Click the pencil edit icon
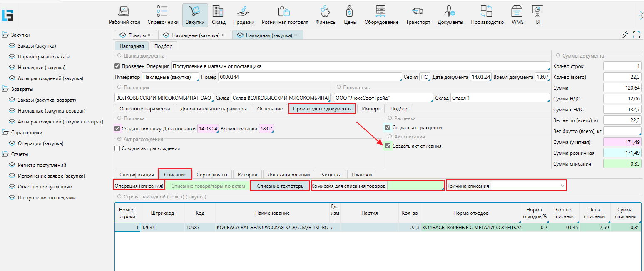The width and height of the screenshot is (644, 271). tap(624, 35)
